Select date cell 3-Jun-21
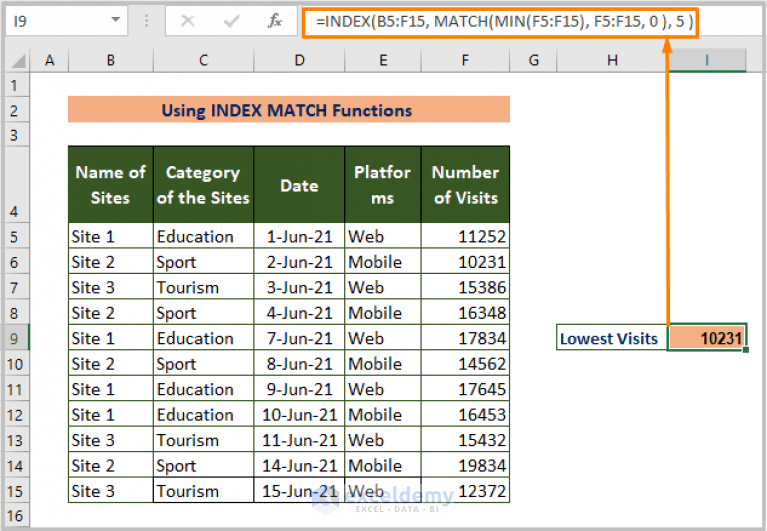The image size is (767, 531). point(299,287)
